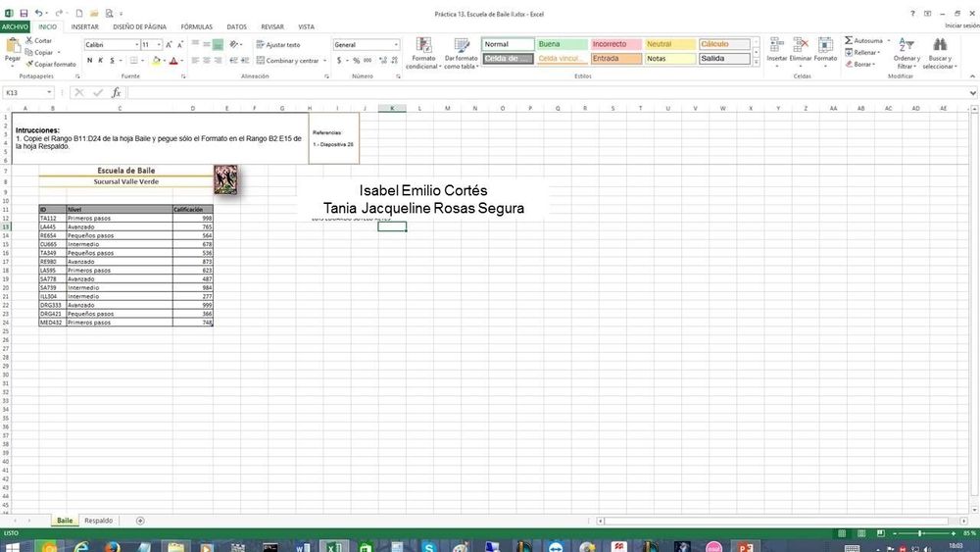Switch to the Respaldo sheet tab

[x=98, y=521]
